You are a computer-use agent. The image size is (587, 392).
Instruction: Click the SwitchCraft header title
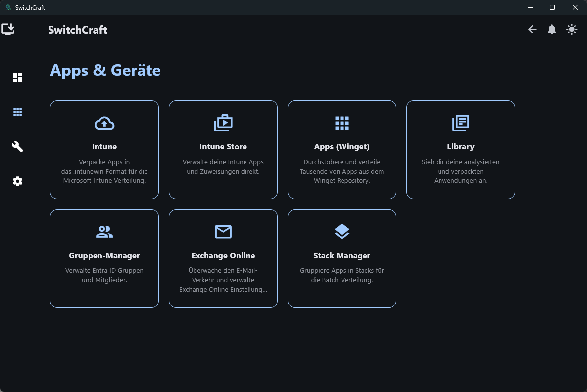78,30
